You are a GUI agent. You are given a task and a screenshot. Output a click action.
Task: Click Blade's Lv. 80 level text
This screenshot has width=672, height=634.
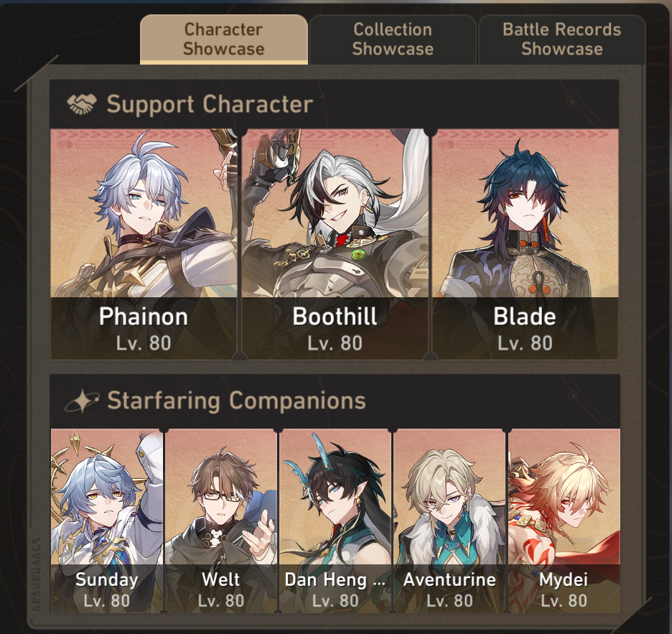[x=525, y=343]
